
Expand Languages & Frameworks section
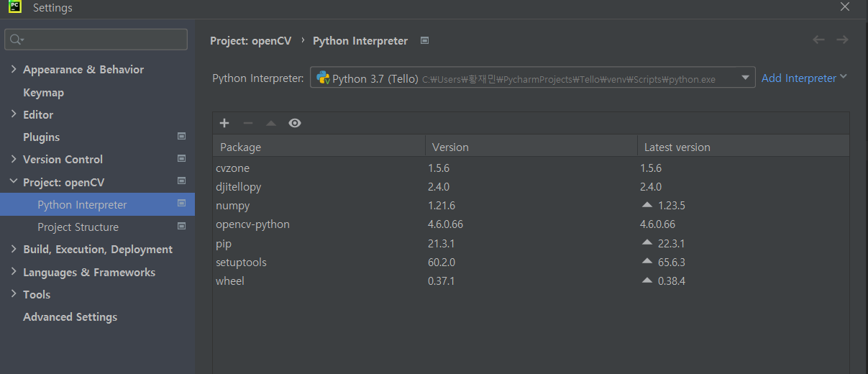[x=14, y=272]
